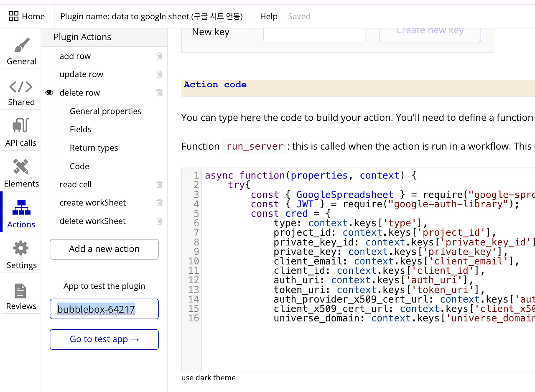Viewport: 535px width, 392px height.
Task: Select the 'delete row' action
Action: click(80, 93)
